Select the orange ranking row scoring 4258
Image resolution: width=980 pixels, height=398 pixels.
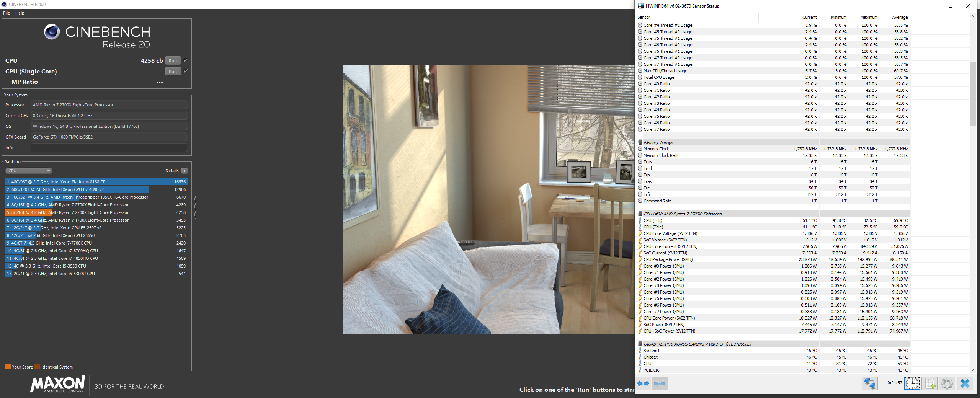[96, 212]
